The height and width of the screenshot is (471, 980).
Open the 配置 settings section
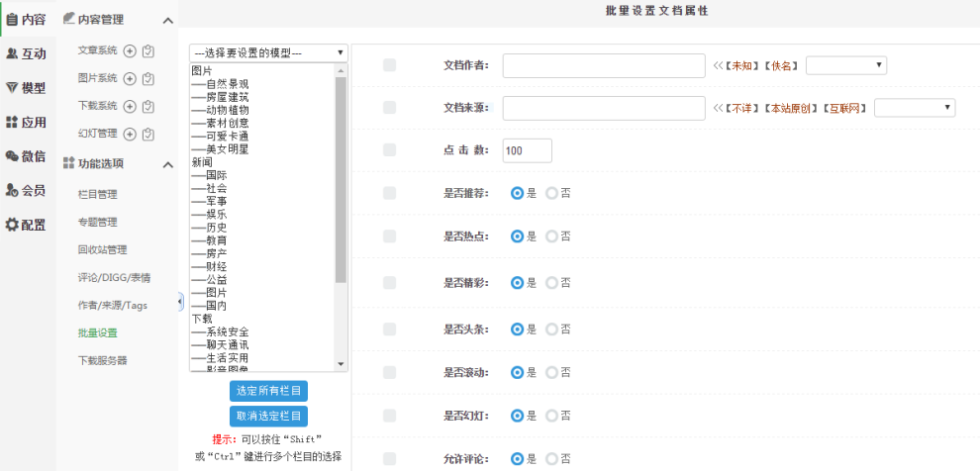point(26,225)
